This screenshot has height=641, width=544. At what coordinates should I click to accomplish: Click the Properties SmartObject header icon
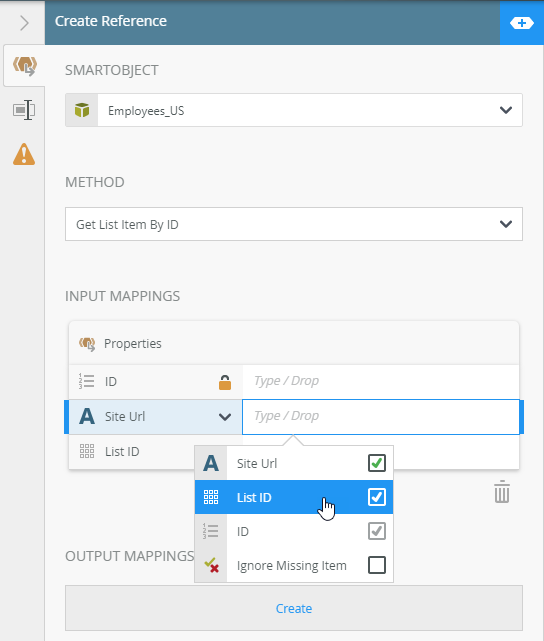(x=87, y=344)
